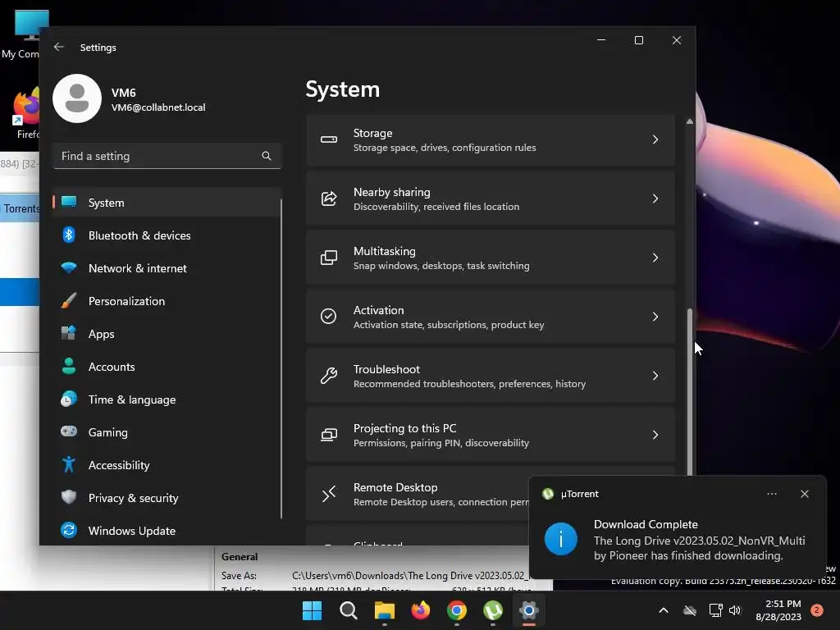Open volume control tray icon
Screen dimensions: 840x630
735,610
